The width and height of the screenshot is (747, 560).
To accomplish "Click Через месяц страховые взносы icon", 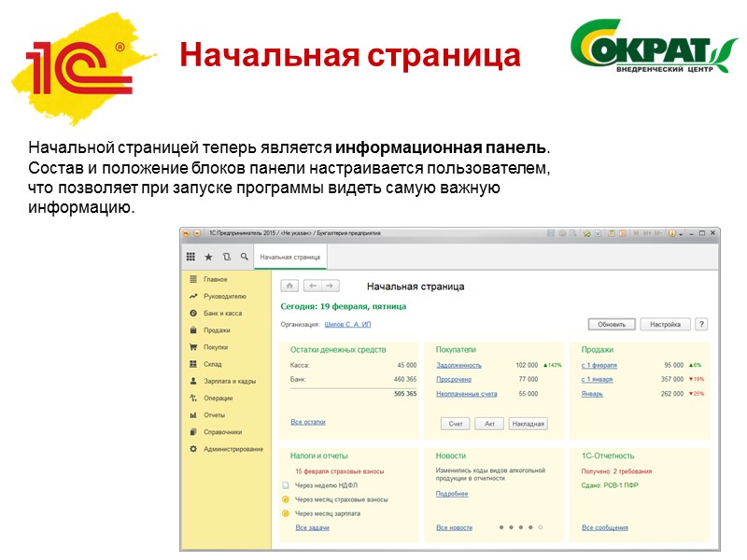I will point(286,499).
